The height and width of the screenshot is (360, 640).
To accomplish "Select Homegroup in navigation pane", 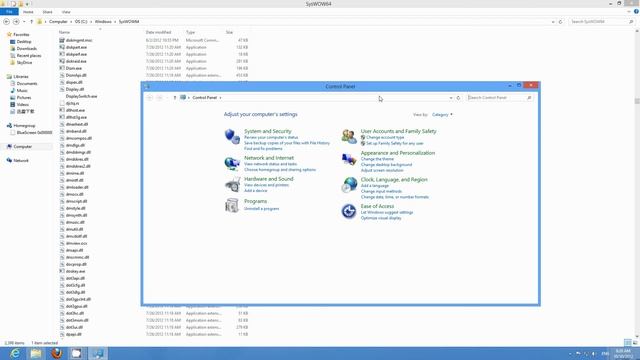I will coord(24,126).
